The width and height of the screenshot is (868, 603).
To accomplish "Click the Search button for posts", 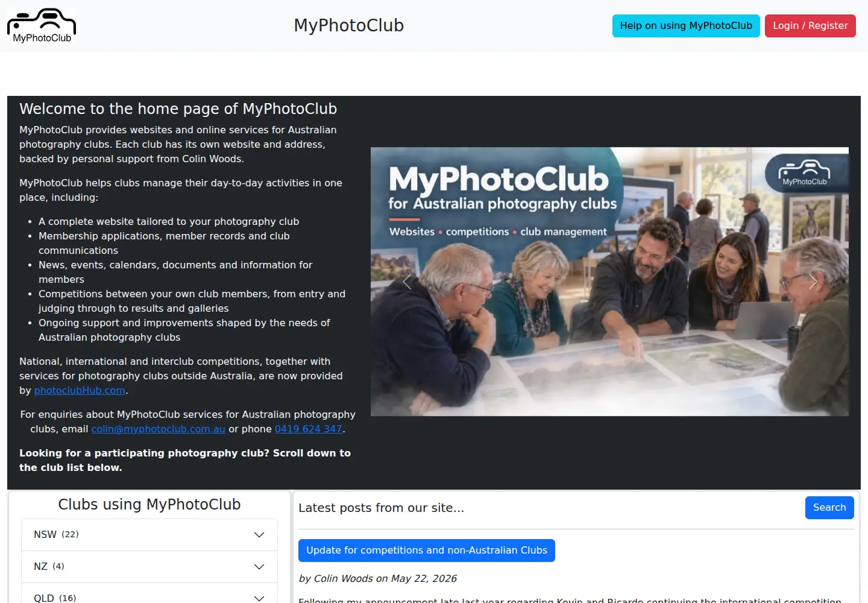I will pyautogui.click(x=829, y=508).
